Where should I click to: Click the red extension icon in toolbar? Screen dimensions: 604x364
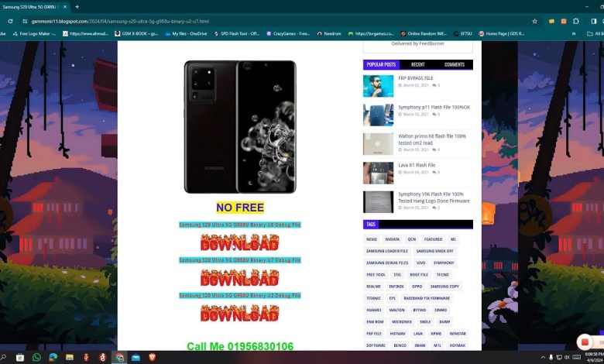pos(564,21)
